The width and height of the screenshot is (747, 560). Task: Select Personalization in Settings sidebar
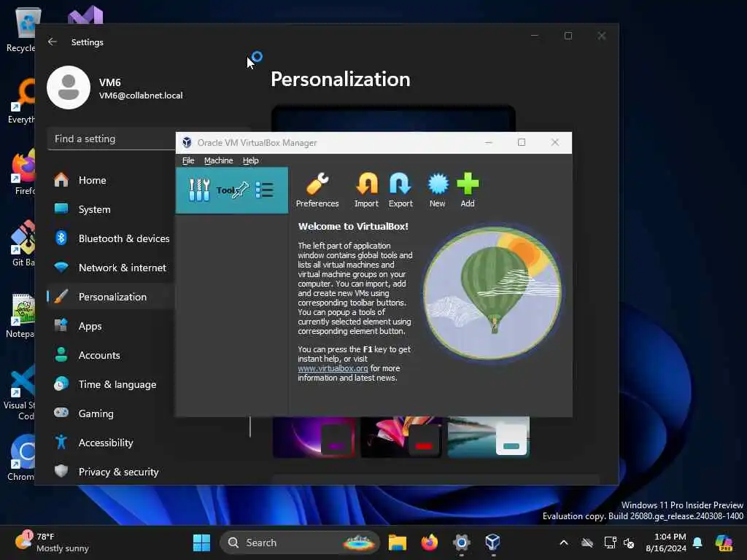coord(111,297)
